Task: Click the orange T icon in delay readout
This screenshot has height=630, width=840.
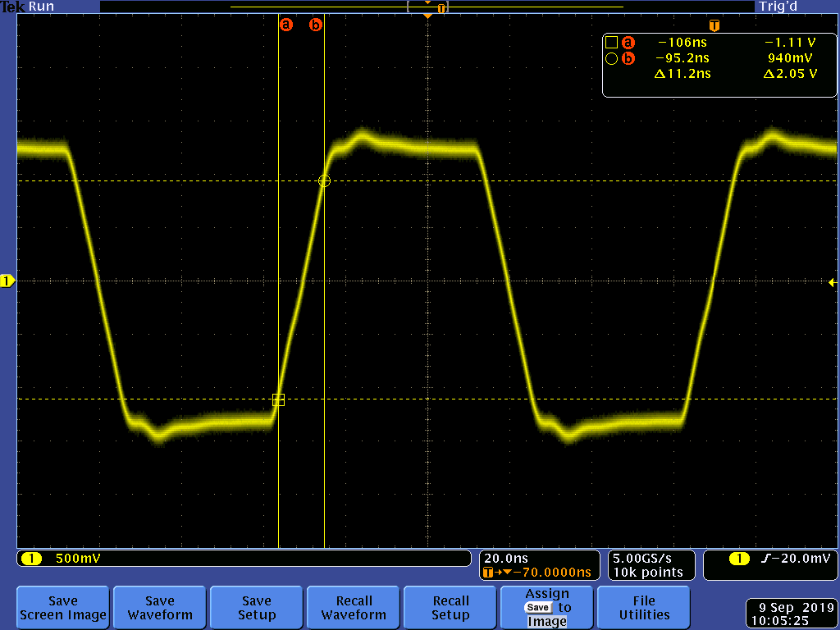Action: 487,573
